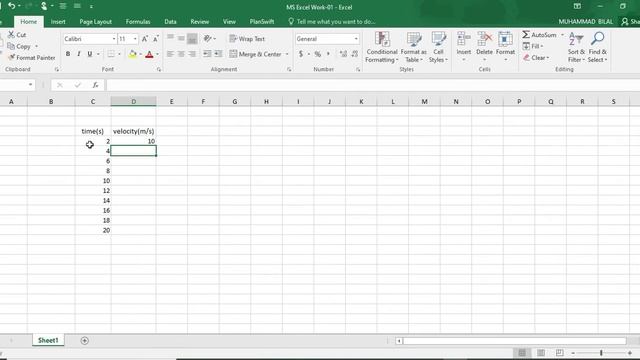The width and height of the screenshot is (640, 360).
Task: Add a new sheet with plus icon
Action: coord(84,340)
